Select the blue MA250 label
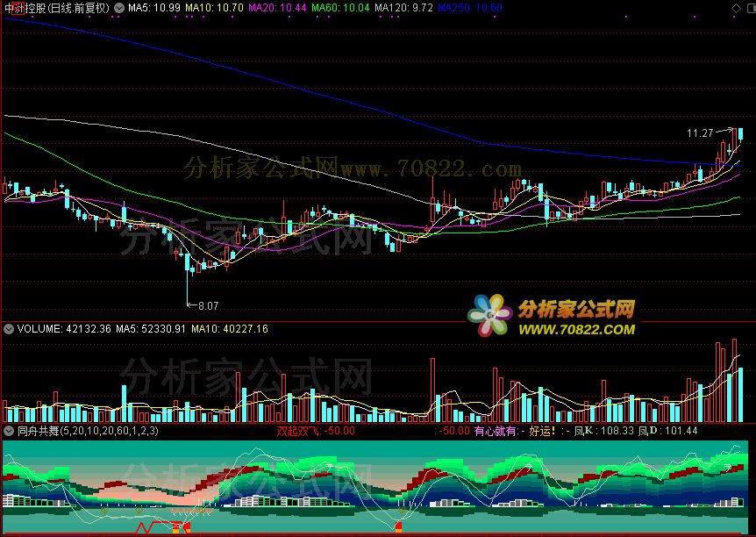 click(x=470, y=8)
